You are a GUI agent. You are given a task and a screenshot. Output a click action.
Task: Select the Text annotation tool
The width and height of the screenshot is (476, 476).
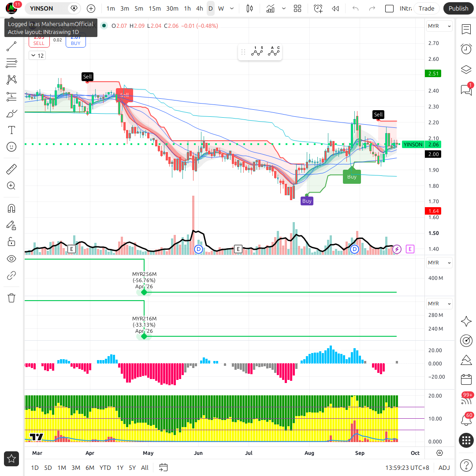tap(11, 130)
